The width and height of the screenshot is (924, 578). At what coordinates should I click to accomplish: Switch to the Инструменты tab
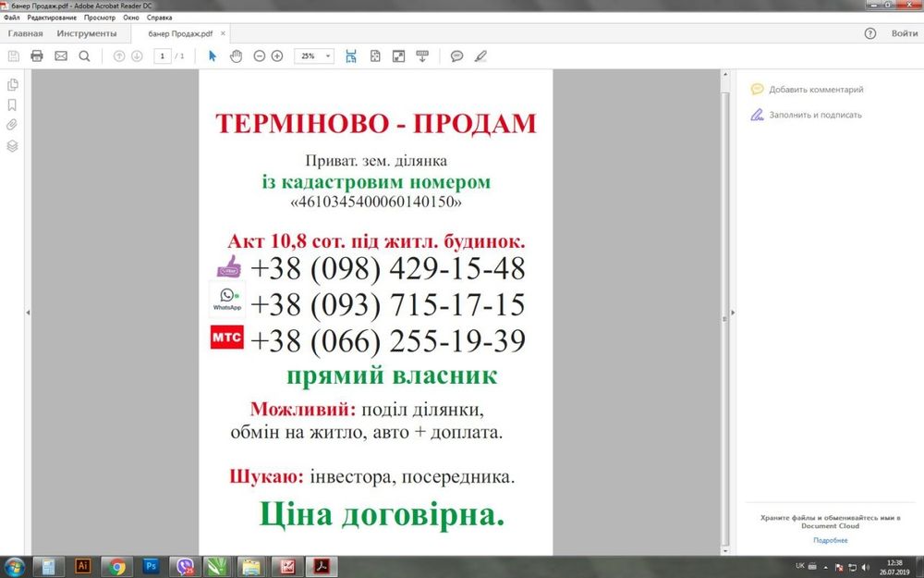click(x=87, y=33)
